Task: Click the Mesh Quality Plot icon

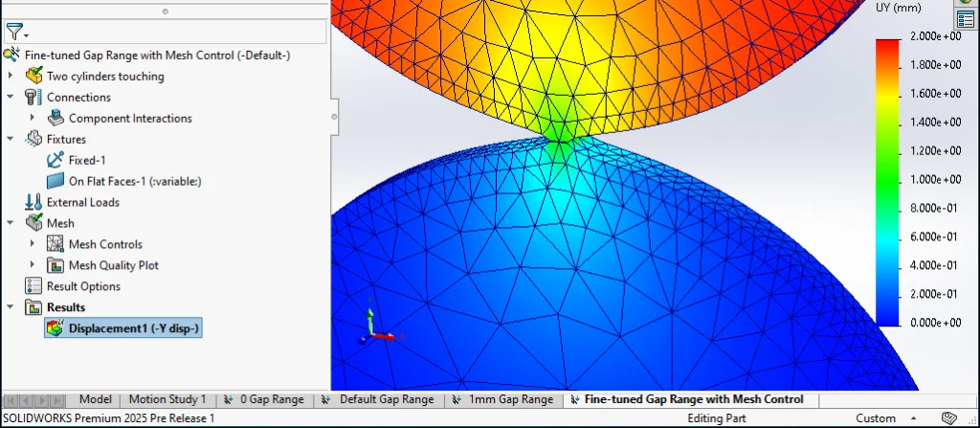Action: click(x=56, y=265)
